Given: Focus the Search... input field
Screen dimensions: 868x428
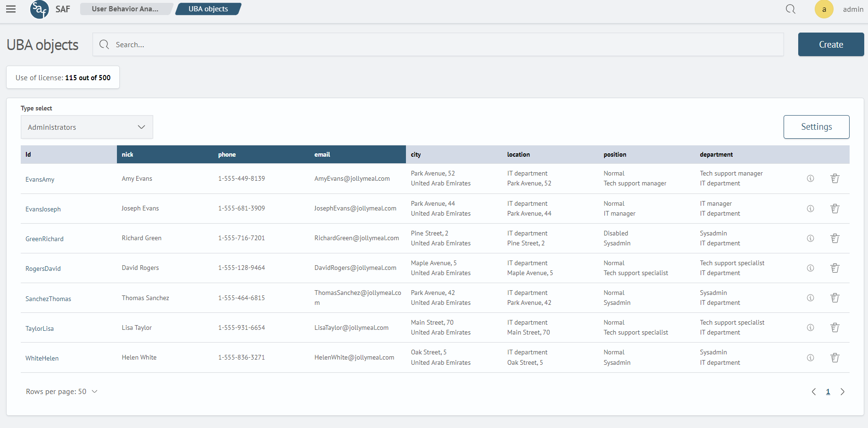Looking at the screenshot, I should pos(438,44).
